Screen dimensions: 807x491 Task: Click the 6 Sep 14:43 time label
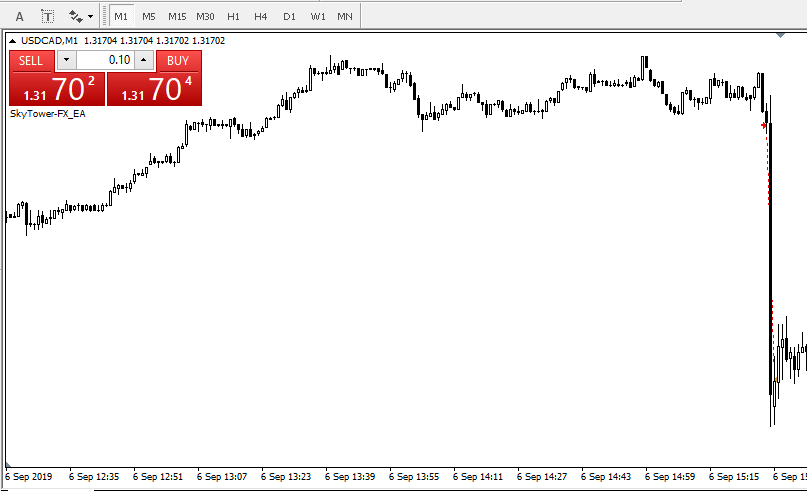tap(606, 477)
